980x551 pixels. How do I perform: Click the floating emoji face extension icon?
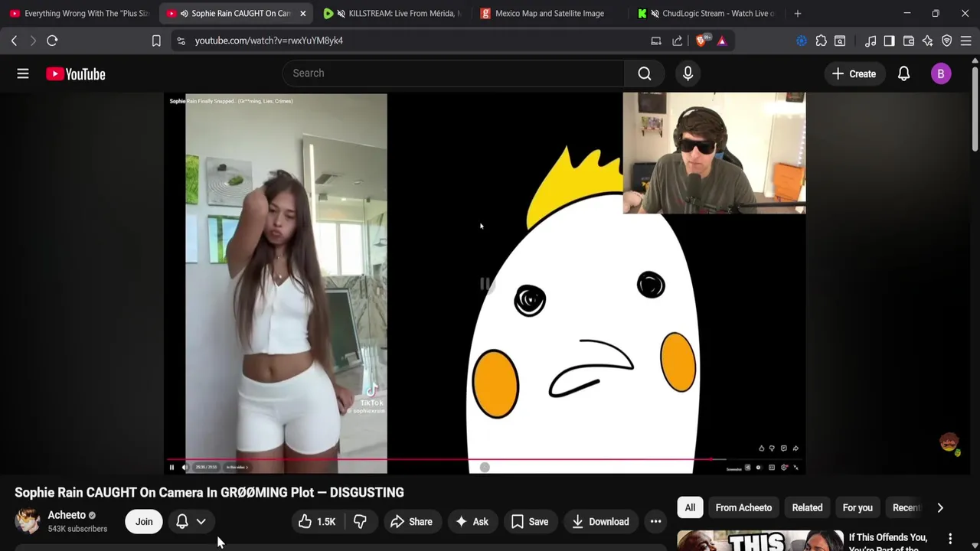click(x=949, y=444)
